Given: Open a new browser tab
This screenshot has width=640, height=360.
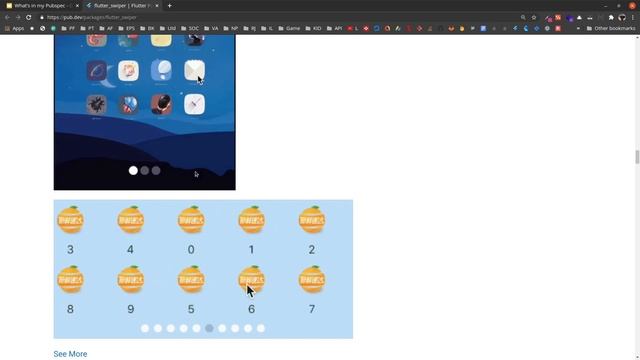Looking at the screenshot, I should [x=169, y=6].
